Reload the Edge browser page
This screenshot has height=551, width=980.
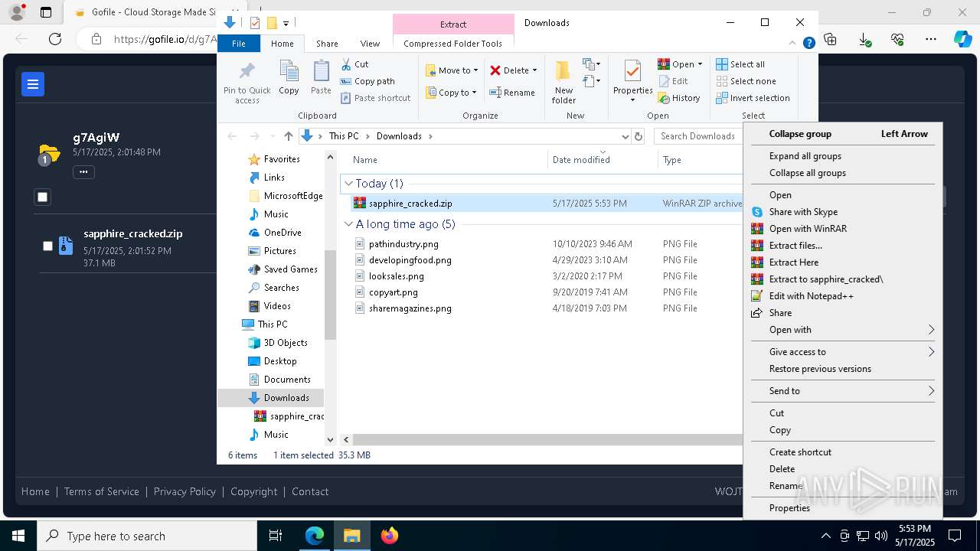(55, 39)
